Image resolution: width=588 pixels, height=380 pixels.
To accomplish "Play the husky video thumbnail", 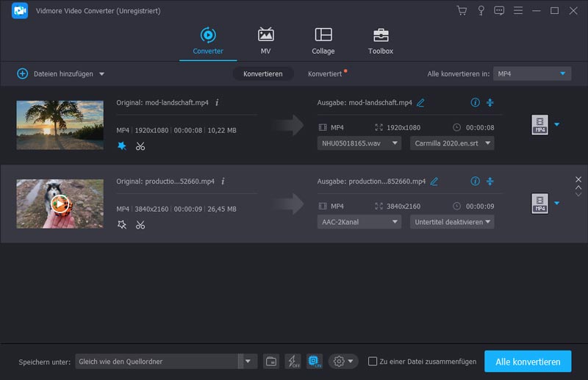I will click(x=60, y=204).
